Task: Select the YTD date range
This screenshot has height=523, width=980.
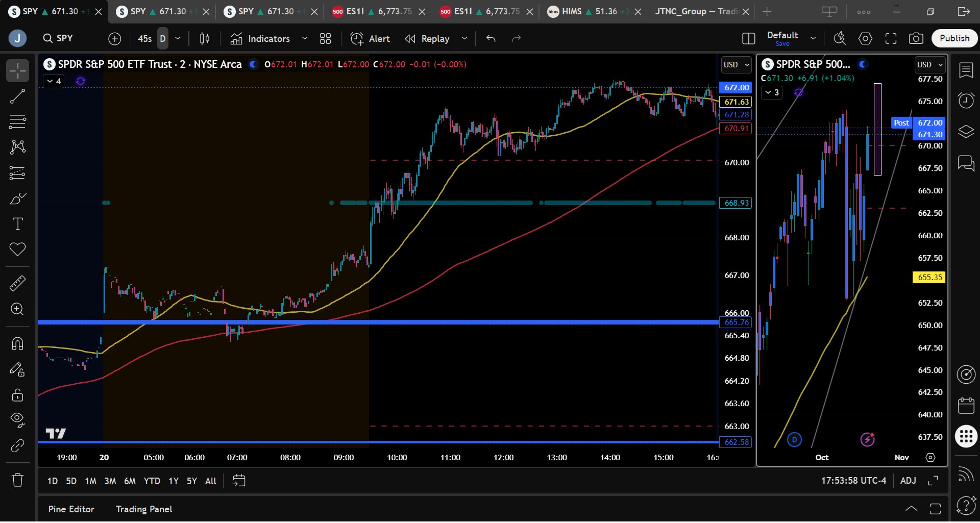Action: coord(152,481)
